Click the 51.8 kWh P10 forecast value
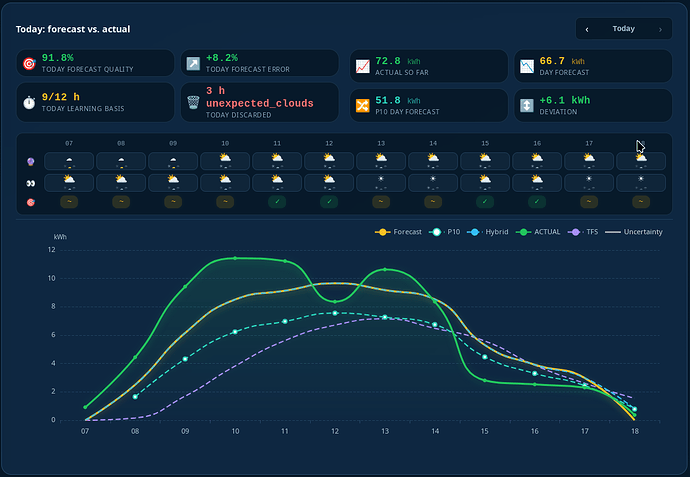Viewport: 690px width, 477px height. tap(398, 100)
